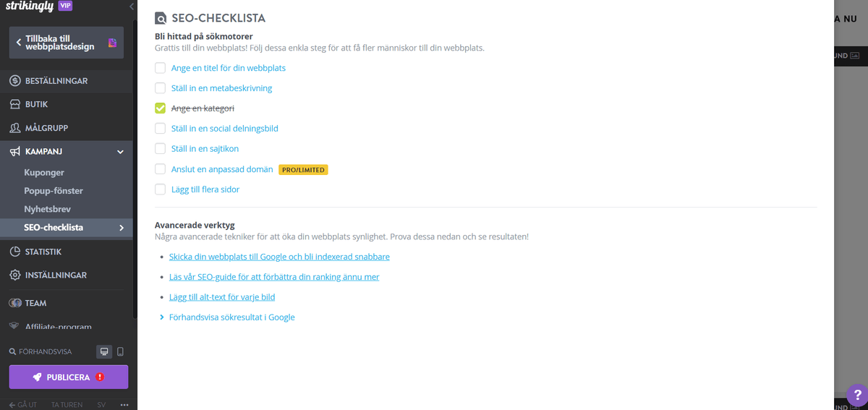Screen dimensions: 868x410
Task: Click the Statistik pie chart icon
Action: pyautogui.click(x=15, y=252)
